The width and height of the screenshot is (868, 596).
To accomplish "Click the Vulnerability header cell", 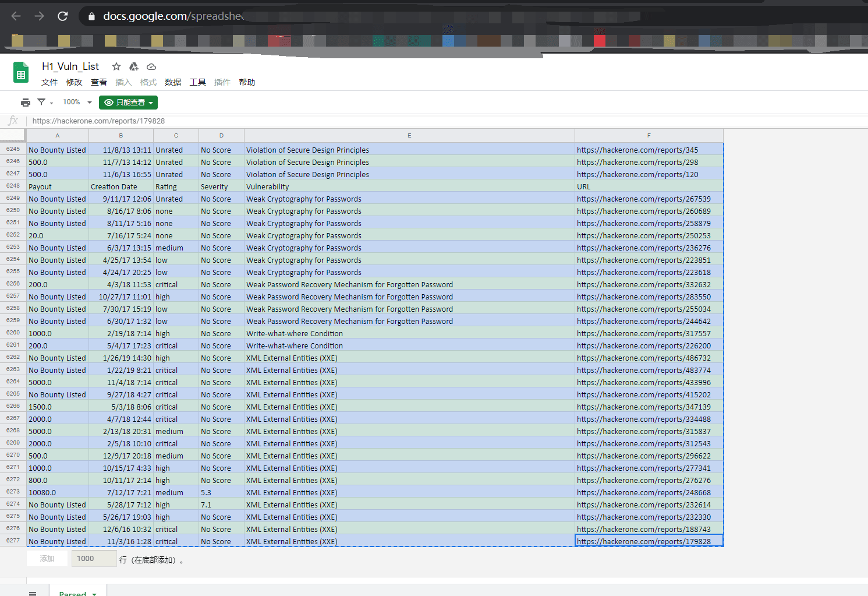I will (409, 187).
